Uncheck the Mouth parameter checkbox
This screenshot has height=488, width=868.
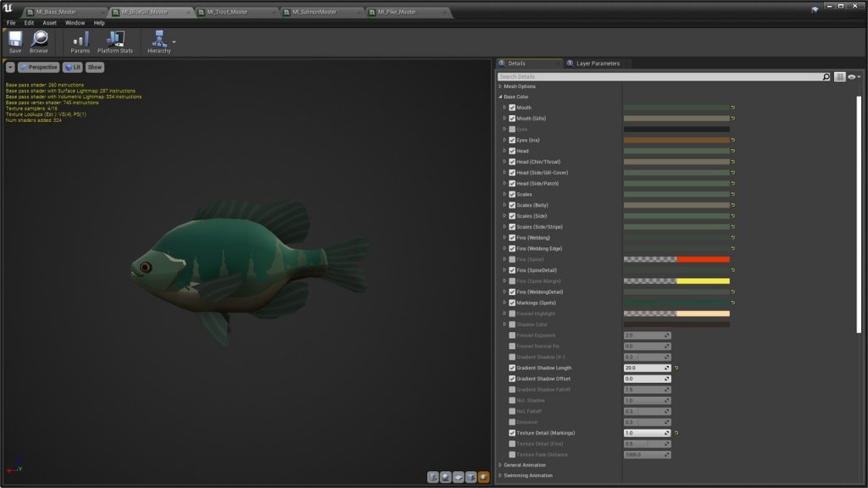pos(512,108)
